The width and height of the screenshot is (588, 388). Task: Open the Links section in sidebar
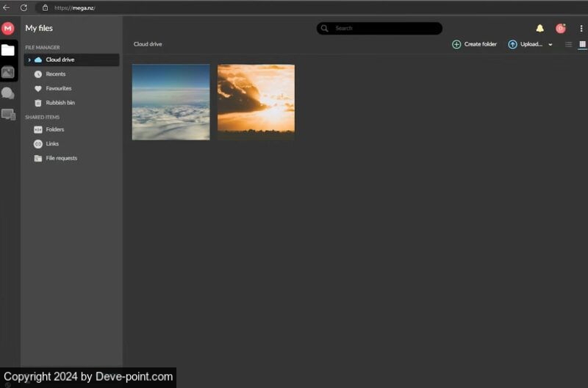click(52, 144)
